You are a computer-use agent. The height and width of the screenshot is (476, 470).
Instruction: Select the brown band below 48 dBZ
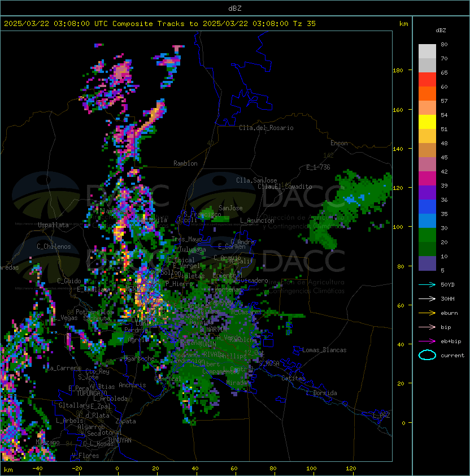[x=427, y=150]
